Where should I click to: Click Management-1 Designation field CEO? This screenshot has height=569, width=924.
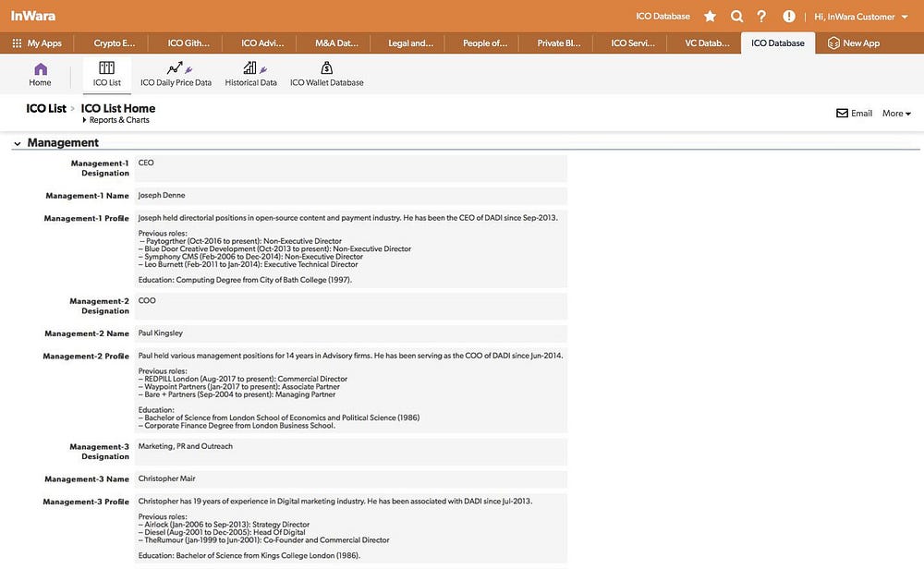(350, 168)
